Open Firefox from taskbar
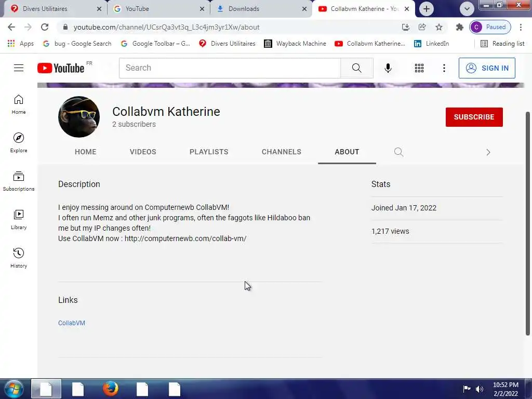Screen dimensions: 532x399 (x=110, y=389)
